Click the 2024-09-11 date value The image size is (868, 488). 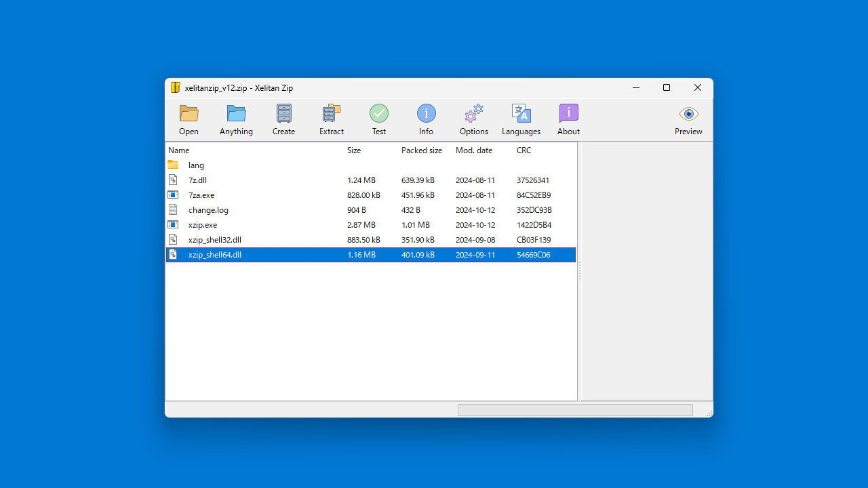(475, 255)
